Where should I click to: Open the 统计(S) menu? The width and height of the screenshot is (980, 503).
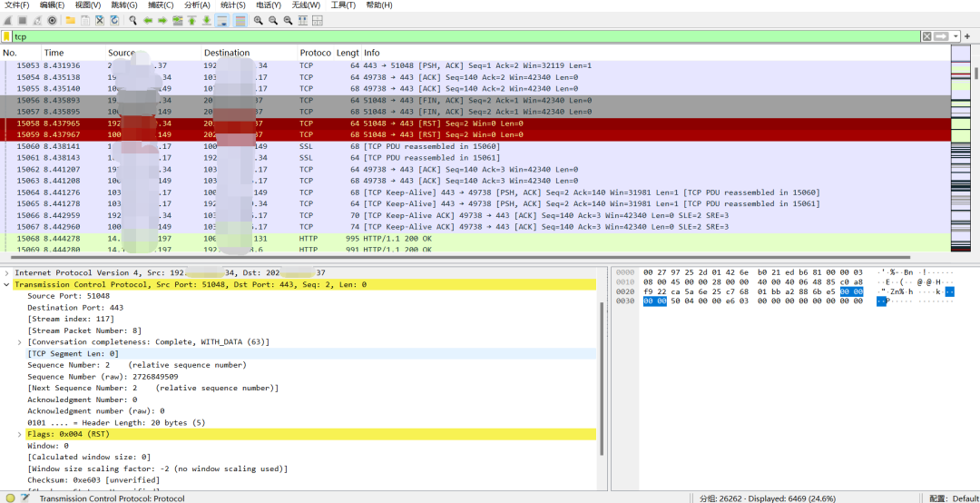233,5
